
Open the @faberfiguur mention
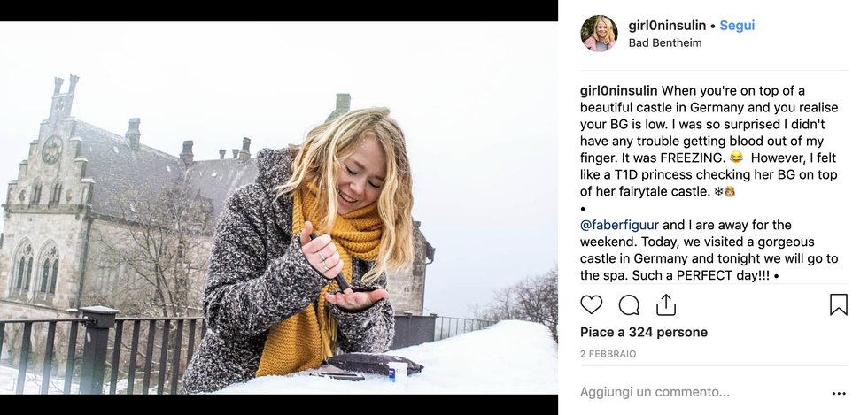click(619, 225)
